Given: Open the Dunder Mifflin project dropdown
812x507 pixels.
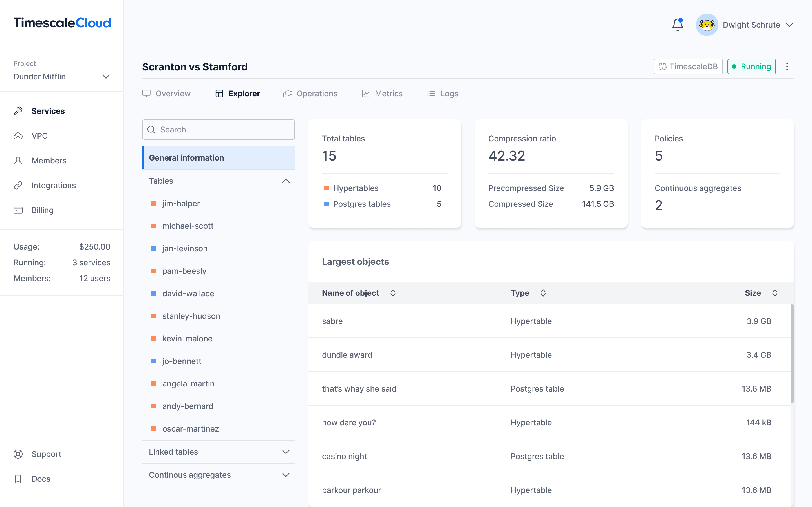Looking at the screenshot, I should pos(106,77).
